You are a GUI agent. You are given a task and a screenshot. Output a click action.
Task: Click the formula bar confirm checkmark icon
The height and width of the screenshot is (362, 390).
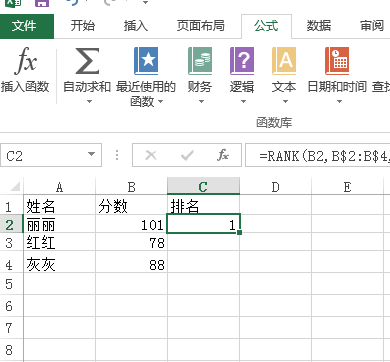[187, 155]
